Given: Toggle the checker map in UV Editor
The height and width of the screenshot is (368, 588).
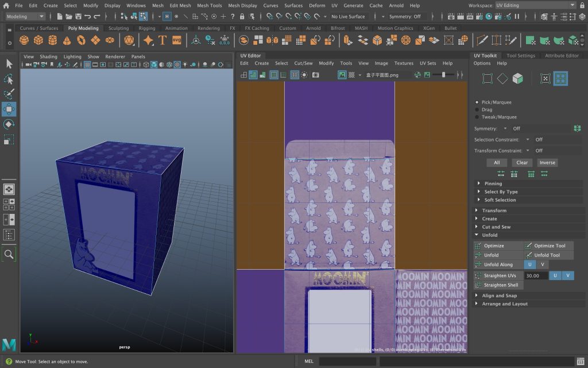Looking at the screenshot, I should (351, 75).
